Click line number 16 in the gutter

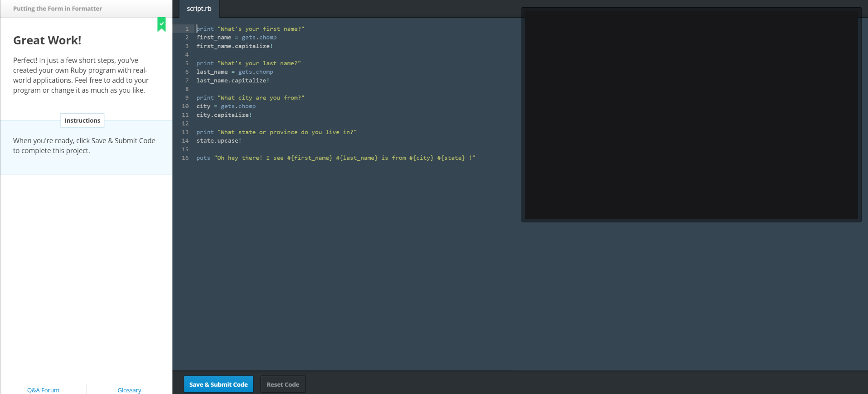(x=185, y=158)
